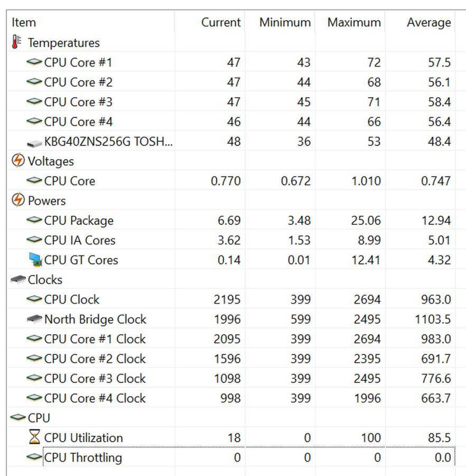
Task: Select the CPU GT Cores row label
Action: [81, 260]
